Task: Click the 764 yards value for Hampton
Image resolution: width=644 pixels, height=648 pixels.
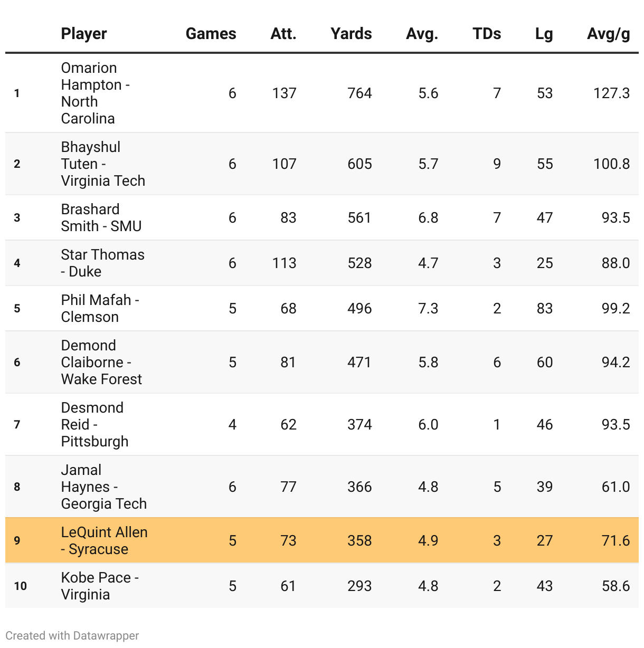Action: point(359,93)
